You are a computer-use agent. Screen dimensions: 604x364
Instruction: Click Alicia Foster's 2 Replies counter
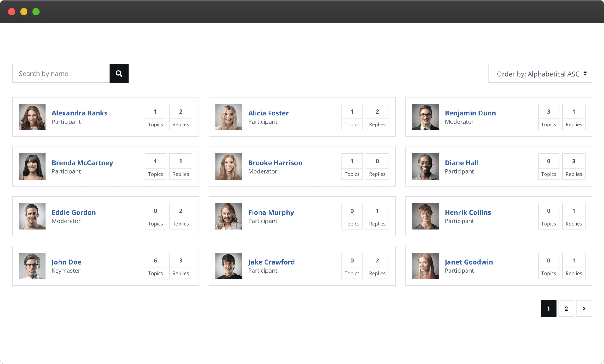[x=377, y=117]
